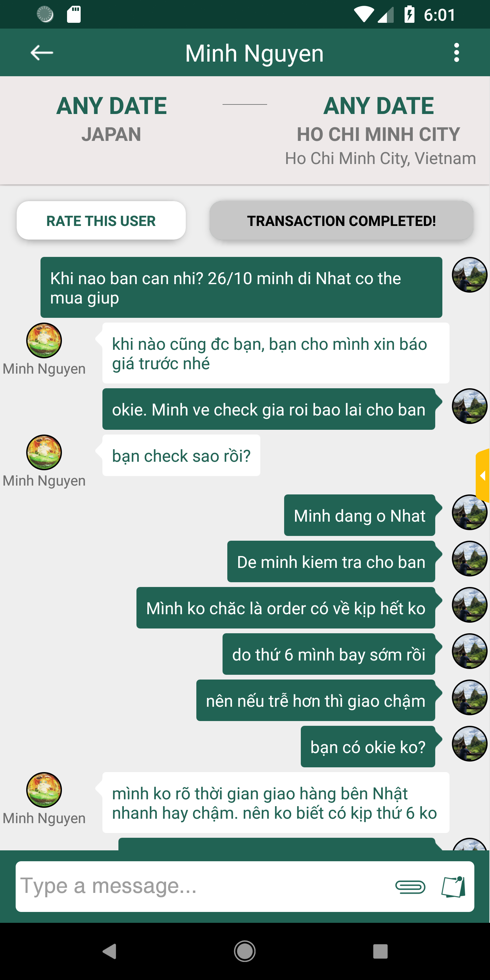Tap the Minh Nguyen title in header
Screen dimensions: 490x980
point(254,53)
